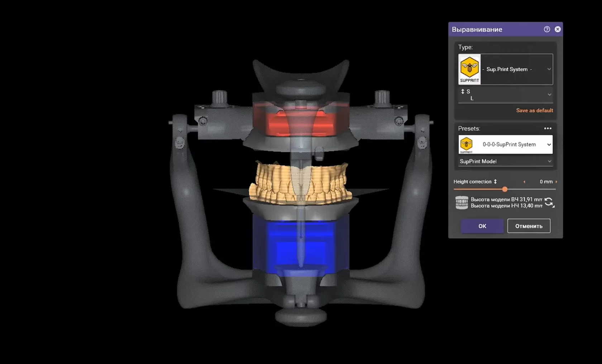Open the S / L size dropdown
Screen dimensions: 602x364
506,95
